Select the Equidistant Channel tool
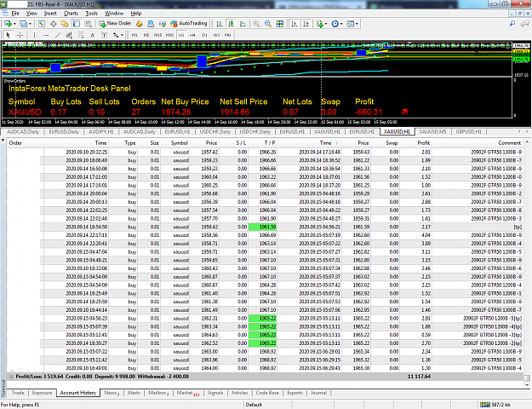The height and width of the screenshot is (409, 532). point(69,35)
